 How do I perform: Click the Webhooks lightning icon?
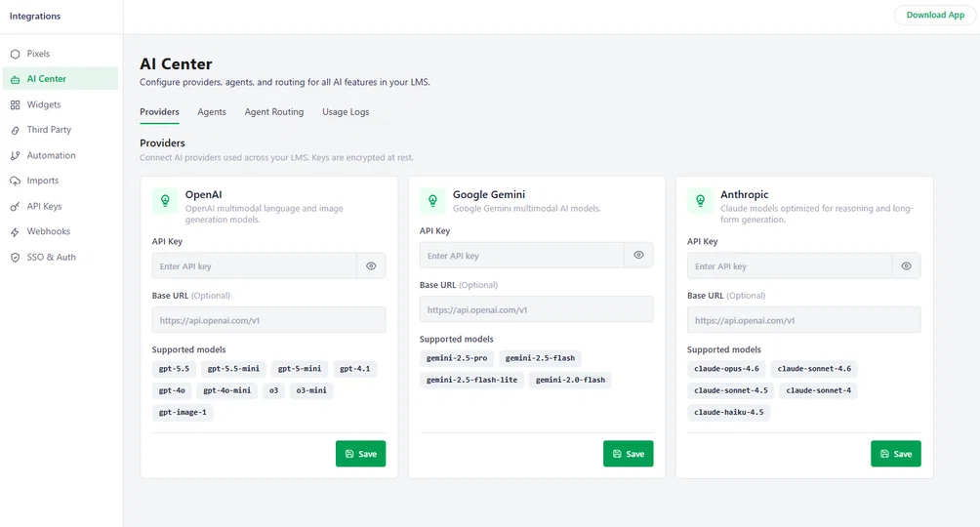(15, 232)
